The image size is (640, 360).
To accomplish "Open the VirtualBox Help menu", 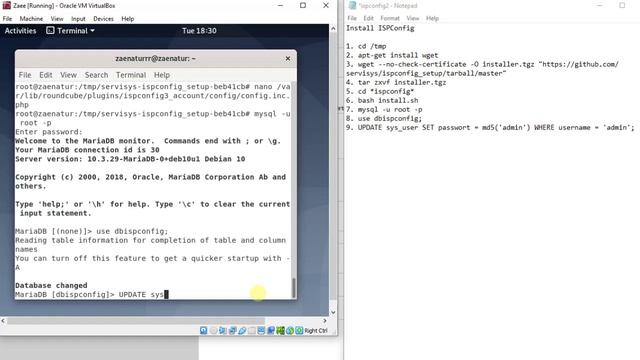I will point(128,19).
